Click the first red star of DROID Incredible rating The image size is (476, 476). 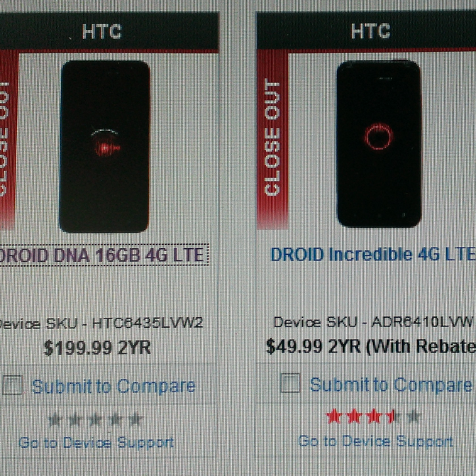point(334,417)
